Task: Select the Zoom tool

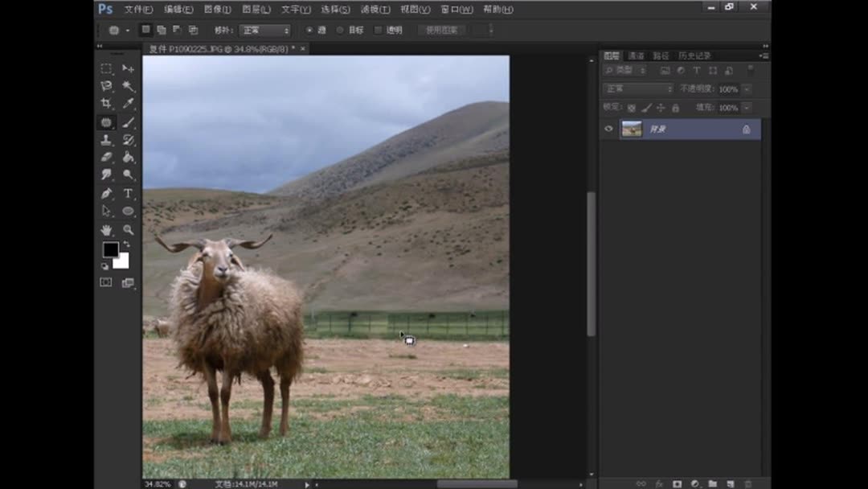Action: pos(127,229)
